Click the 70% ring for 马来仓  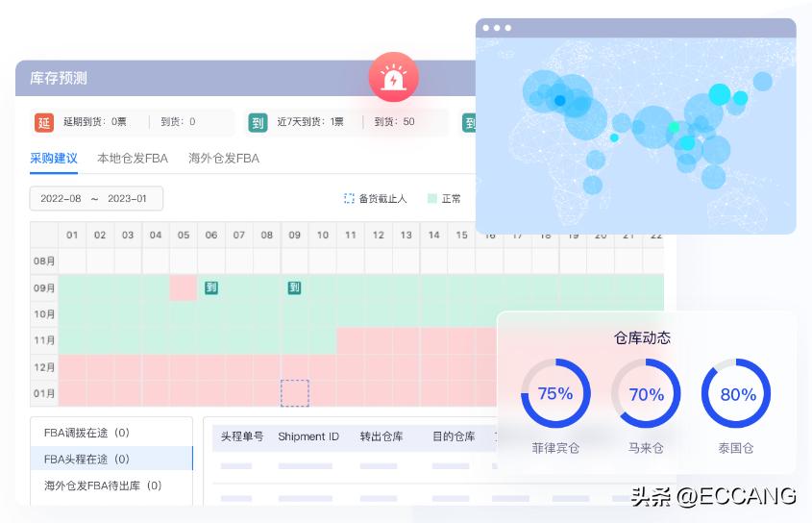click(x=646, y=393)
